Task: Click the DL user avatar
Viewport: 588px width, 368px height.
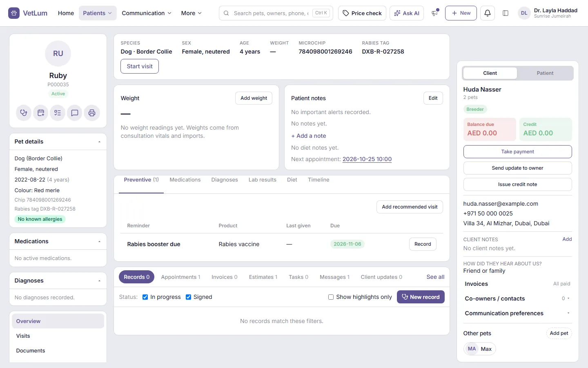Action: (524, 13)
